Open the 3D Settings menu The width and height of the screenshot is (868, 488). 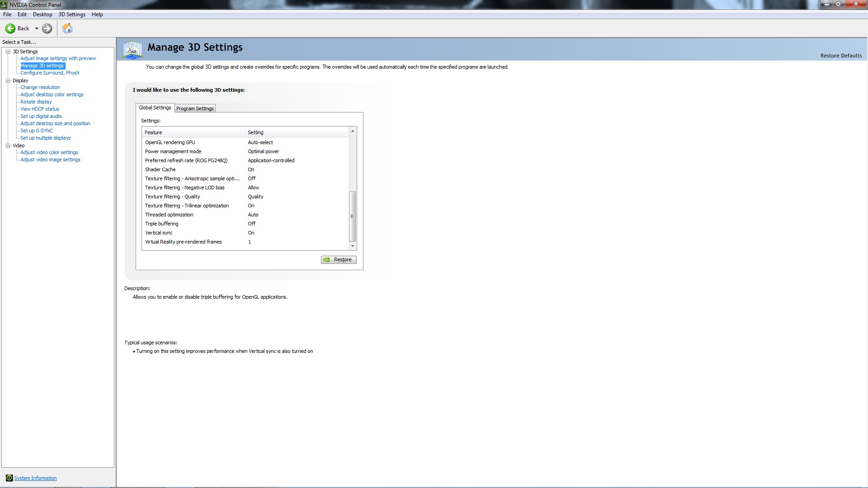tap(72, 14)
